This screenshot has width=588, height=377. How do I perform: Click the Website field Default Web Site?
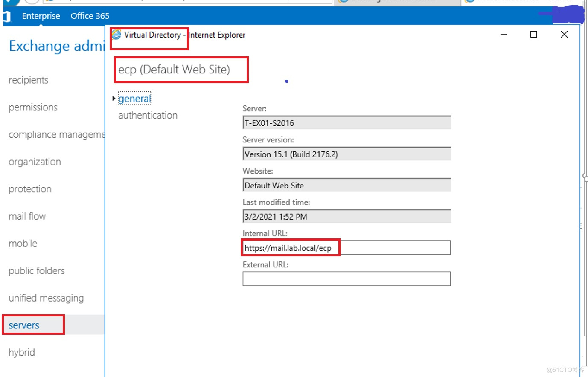click(x=346, y=185)
